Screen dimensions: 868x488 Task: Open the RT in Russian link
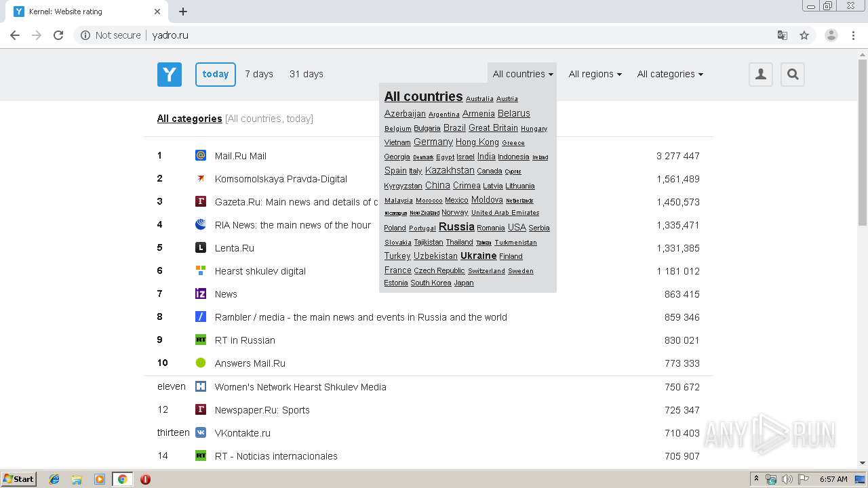(x=245, y=340)
